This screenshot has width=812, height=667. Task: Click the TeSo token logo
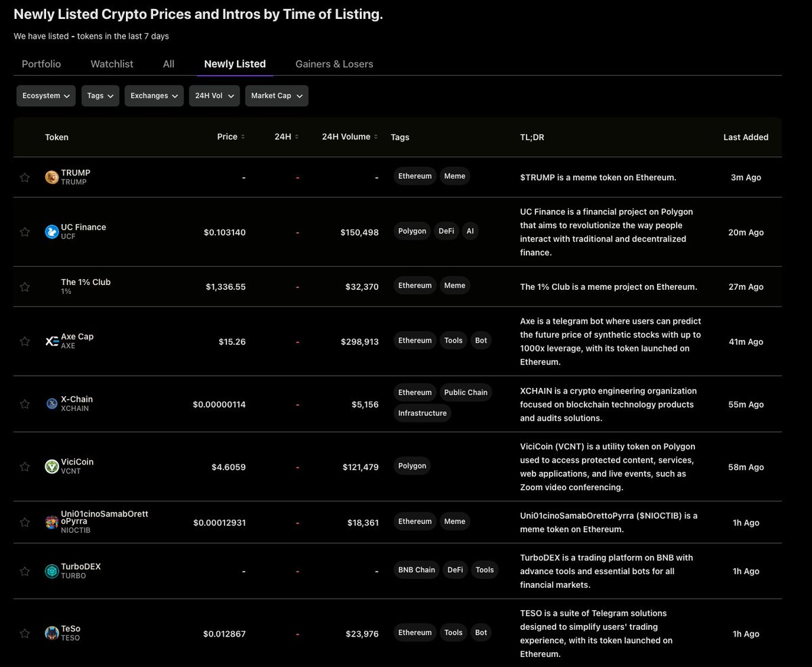click(51, 634)
